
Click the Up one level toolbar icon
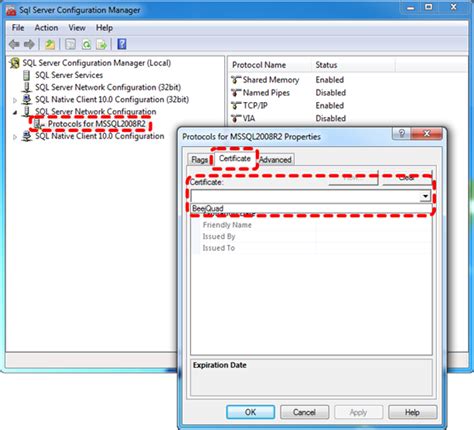coord(50,44)
